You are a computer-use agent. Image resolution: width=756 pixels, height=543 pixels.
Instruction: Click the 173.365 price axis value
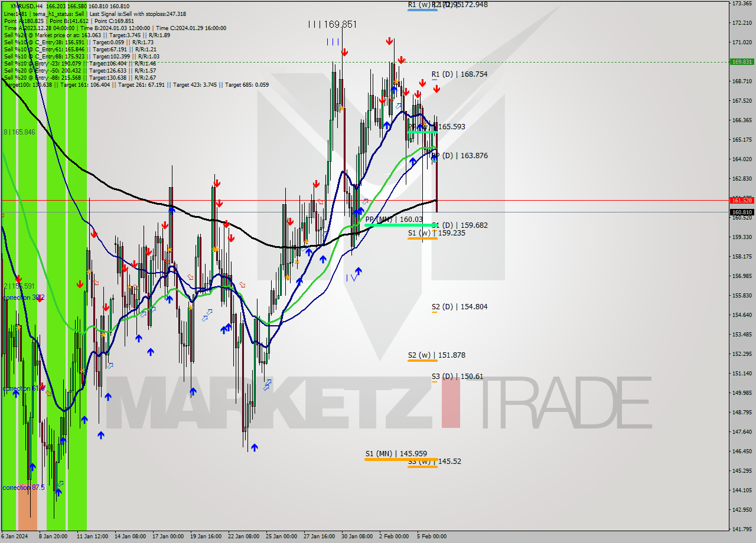pyautogui.click(x=742, y=4)
